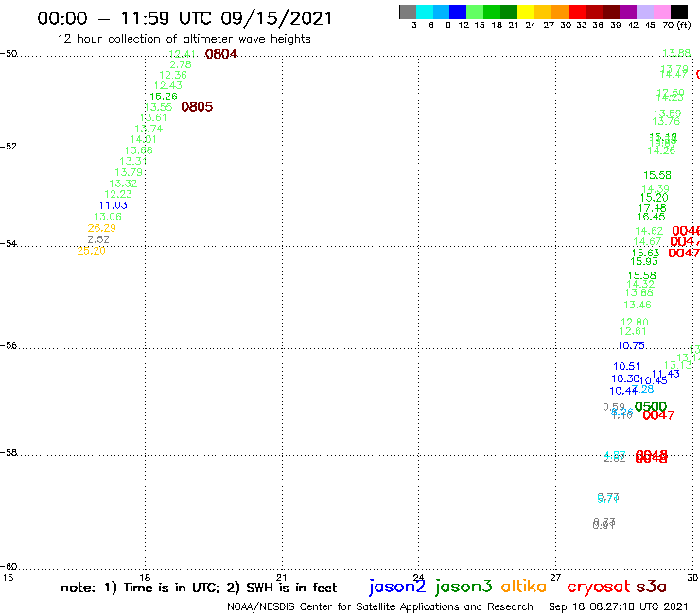
Task: Click the cyan swatch in the color scale
Action: click(425, 11)
